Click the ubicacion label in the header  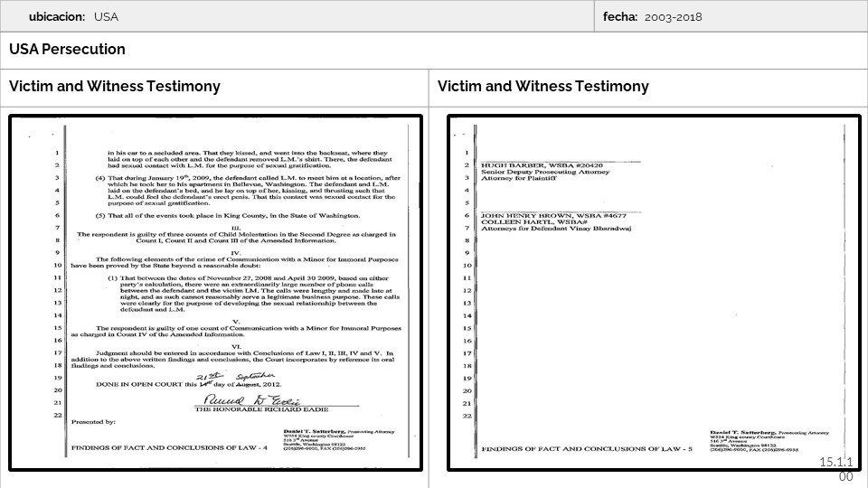coord(57,17)
